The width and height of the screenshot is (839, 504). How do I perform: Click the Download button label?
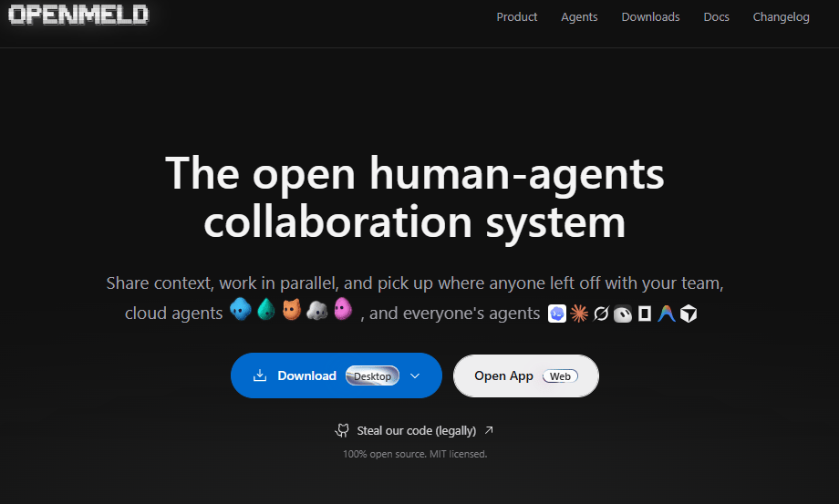click(306, 375)
